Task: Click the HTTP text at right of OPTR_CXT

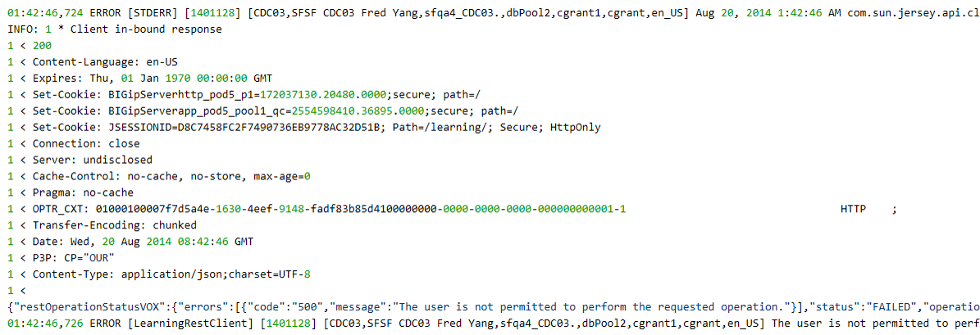Action: pyautogui.click(x=853, y=208)
